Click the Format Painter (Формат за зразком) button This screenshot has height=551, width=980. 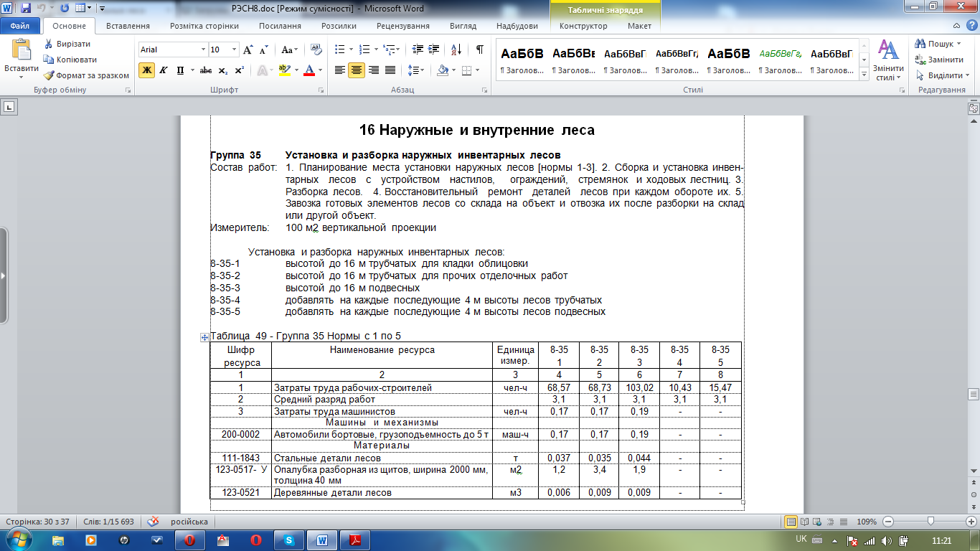click(86, 75)
